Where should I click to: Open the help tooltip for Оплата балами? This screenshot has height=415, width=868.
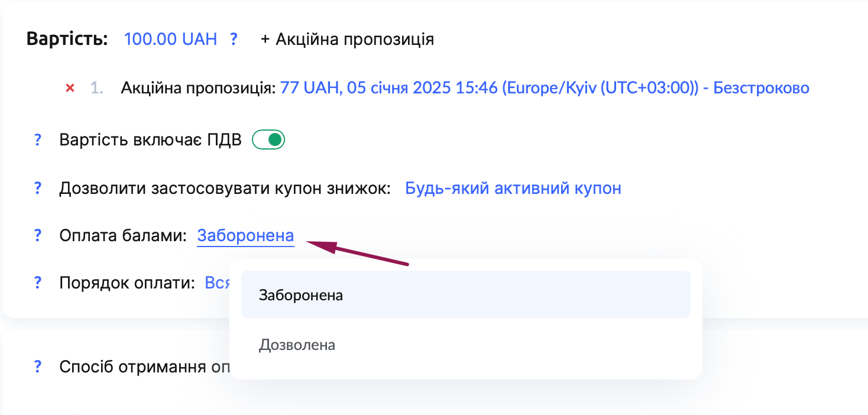[x=38, y=235]
